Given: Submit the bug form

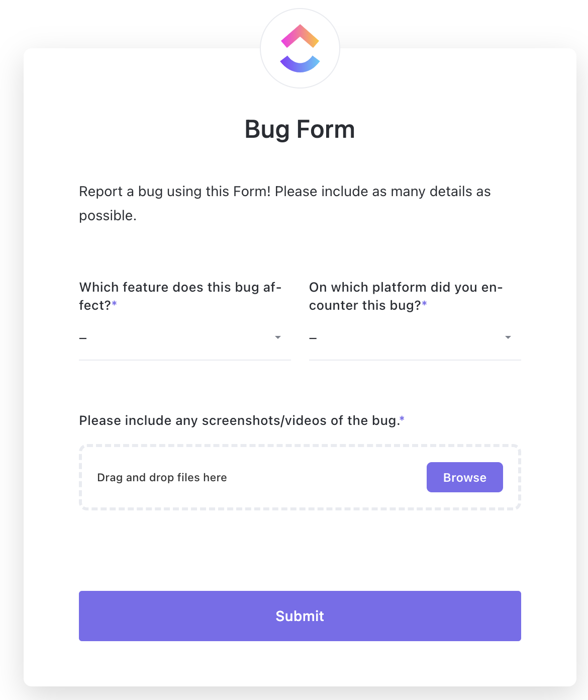Looking at the screenshot, I should (300, 616).
